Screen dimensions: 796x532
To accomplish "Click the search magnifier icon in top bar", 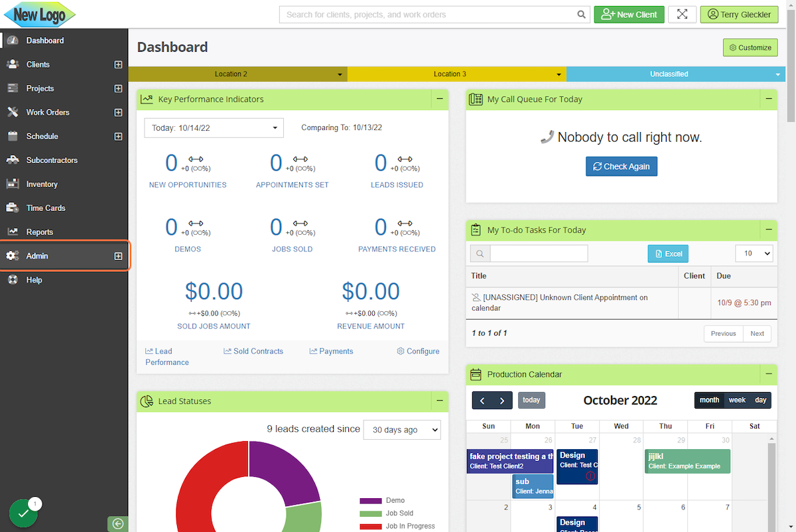I will click(581, 15).
